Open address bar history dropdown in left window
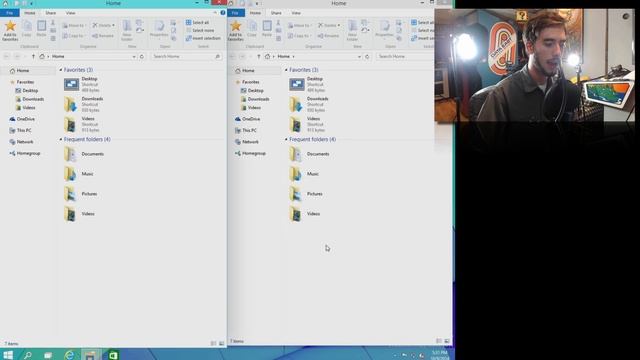Viewport: 640px width, 360px height. click(134, 56)
